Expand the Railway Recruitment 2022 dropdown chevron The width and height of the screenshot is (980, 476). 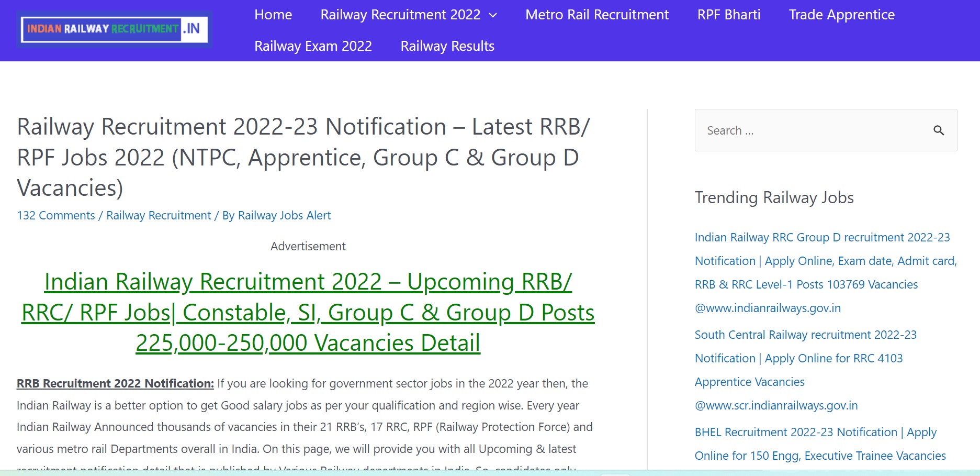point(493,15)
